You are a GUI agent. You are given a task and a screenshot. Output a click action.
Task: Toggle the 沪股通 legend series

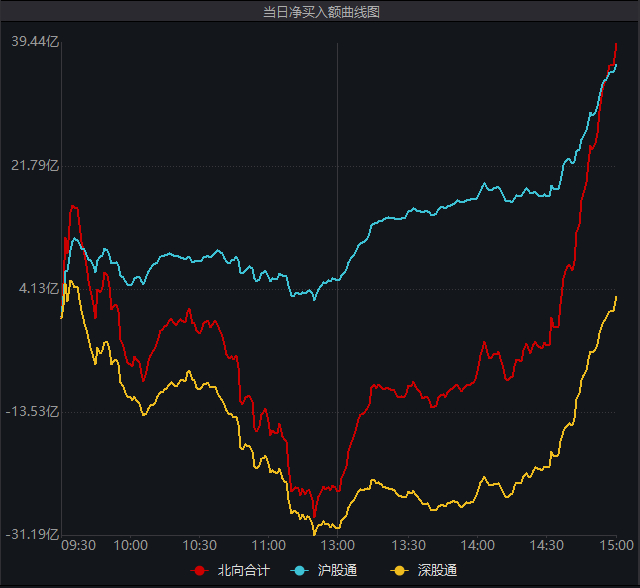tap(324, 570)
